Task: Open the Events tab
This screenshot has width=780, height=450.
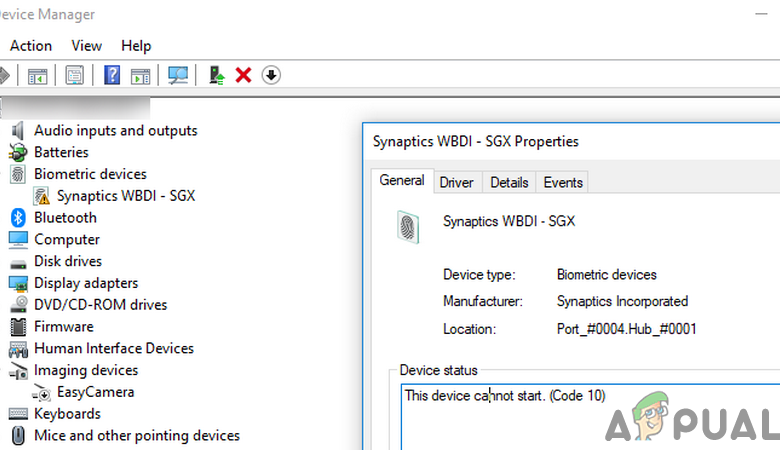Action: 563,182
